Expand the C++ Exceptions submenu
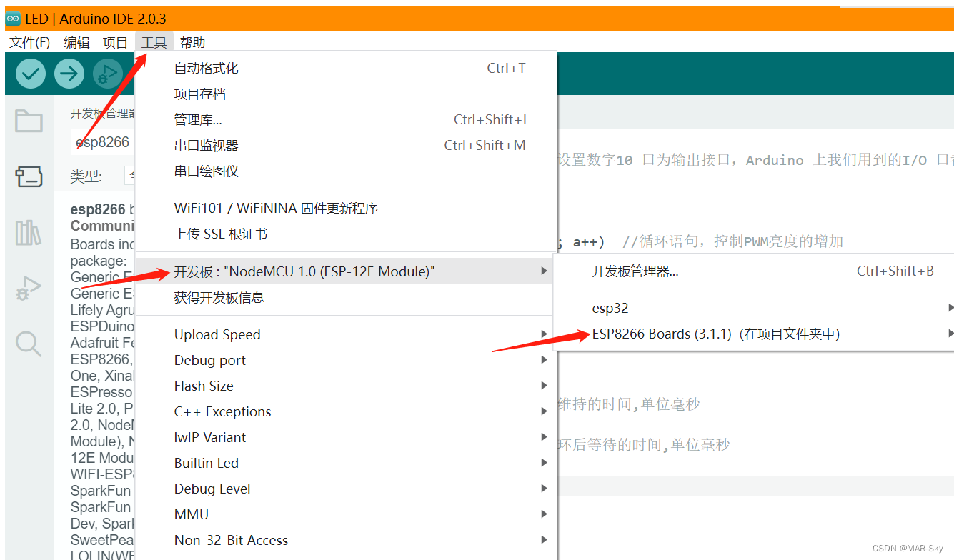This screenshot has width=954, height=560. tap(346, 411)
